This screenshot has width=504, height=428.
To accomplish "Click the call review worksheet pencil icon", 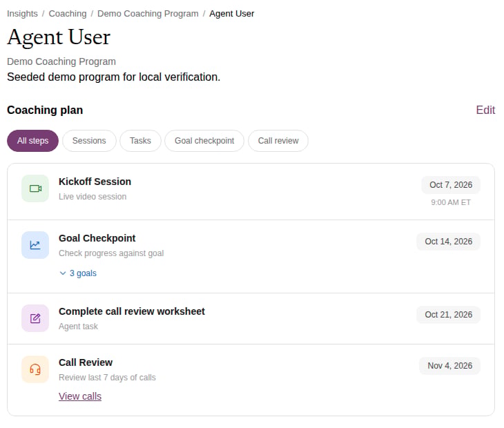I will pos(35,318).
